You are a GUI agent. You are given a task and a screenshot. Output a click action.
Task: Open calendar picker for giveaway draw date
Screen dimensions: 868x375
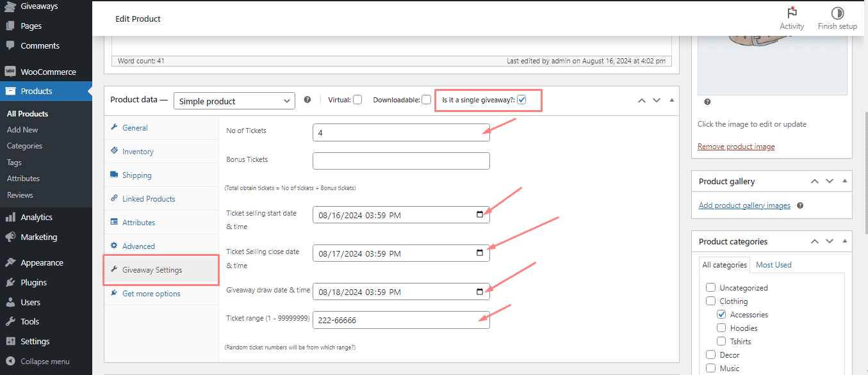pyautogui.click(x=480, y=292)
